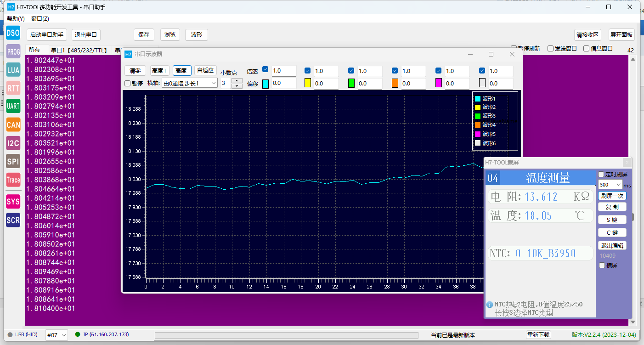Click the waveform 3 偏移 offset input field

[370, 84]
